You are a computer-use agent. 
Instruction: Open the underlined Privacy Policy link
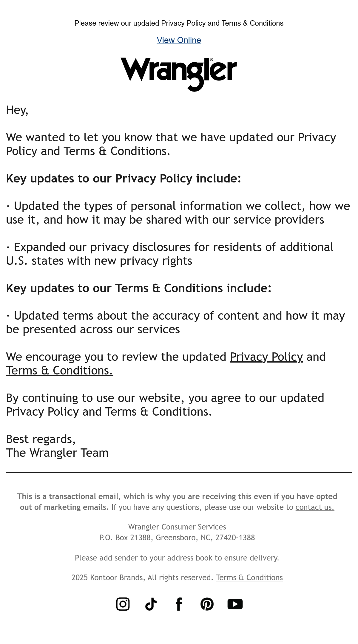(266, 357)
